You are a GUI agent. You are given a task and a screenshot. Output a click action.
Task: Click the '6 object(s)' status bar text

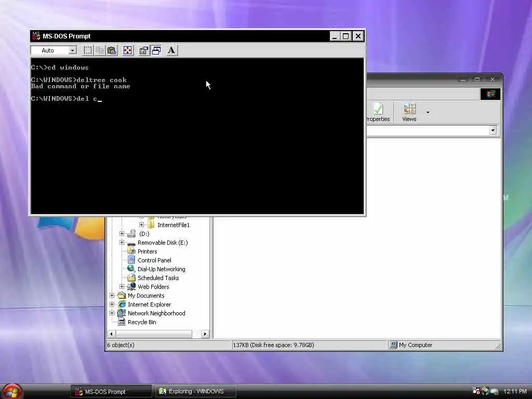coord(121,345)
